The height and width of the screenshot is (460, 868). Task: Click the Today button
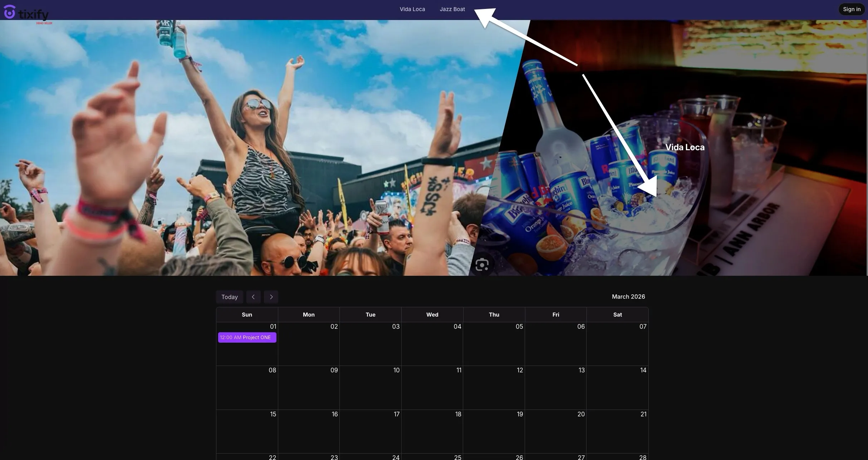click(229, 297)
